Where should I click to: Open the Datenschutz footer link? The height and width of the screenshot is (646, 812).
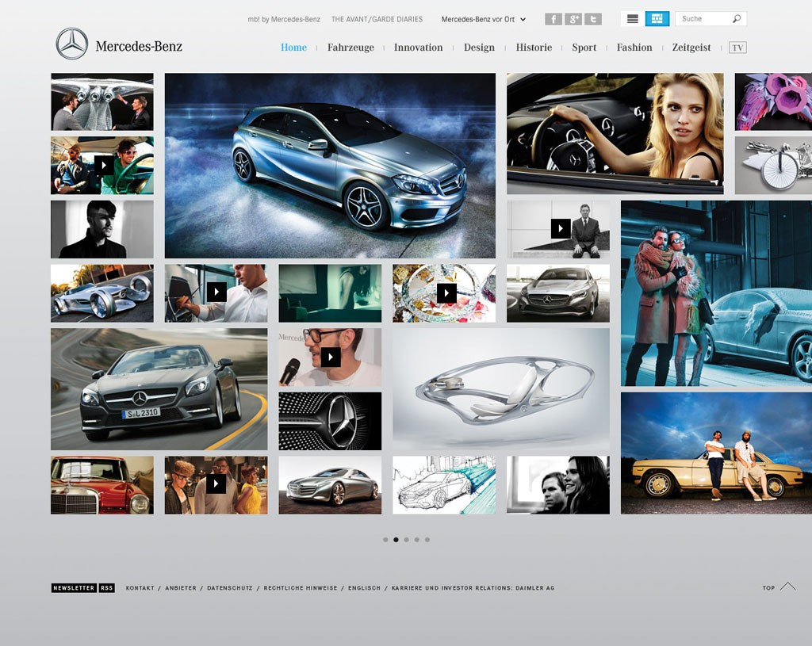pyautogui.click(x=230, y=588)
